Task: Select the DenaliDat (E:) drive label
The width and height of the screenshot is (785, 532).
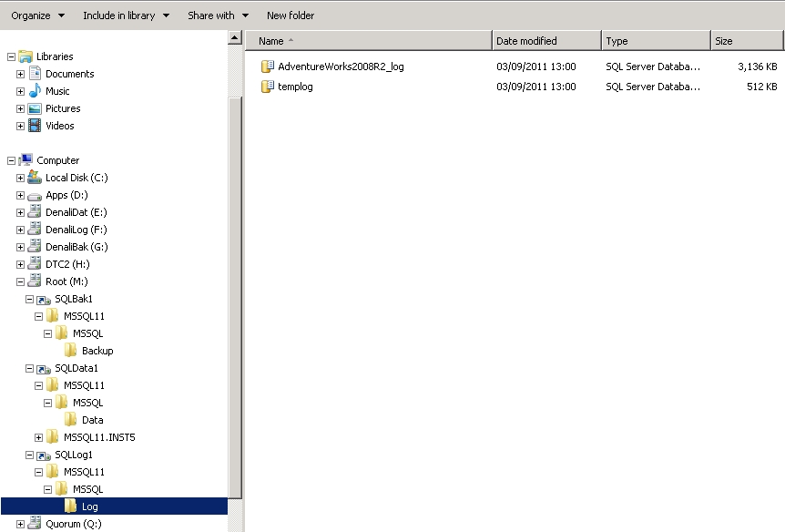Action: [x=76, y=212]
